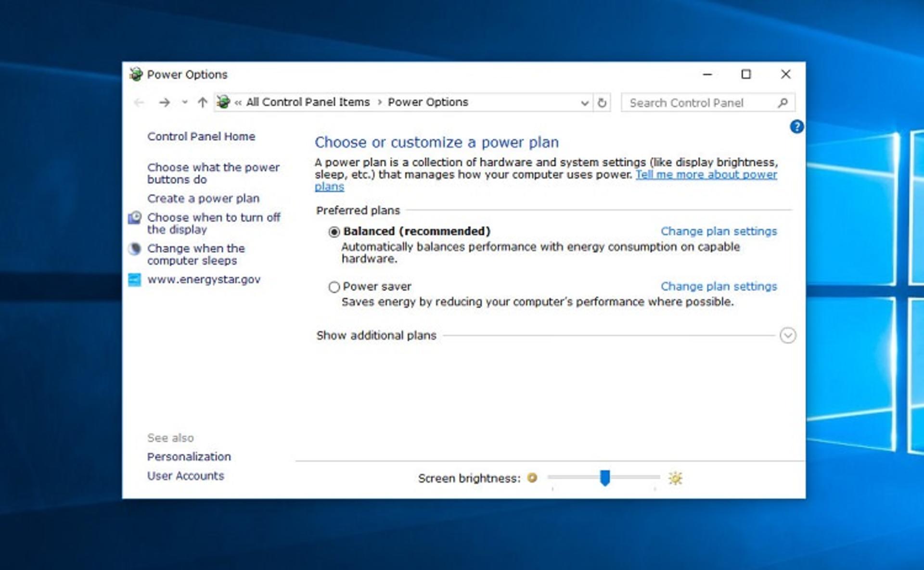
Task: Click the Screen brightness slider handle
Action: coord(605,478)
